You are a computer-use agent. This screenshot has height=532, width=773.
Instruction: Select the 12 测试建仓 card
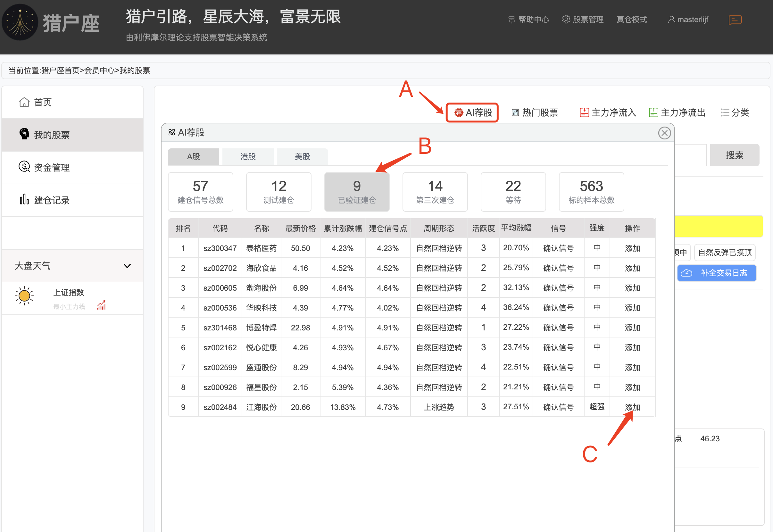(279, 192)
